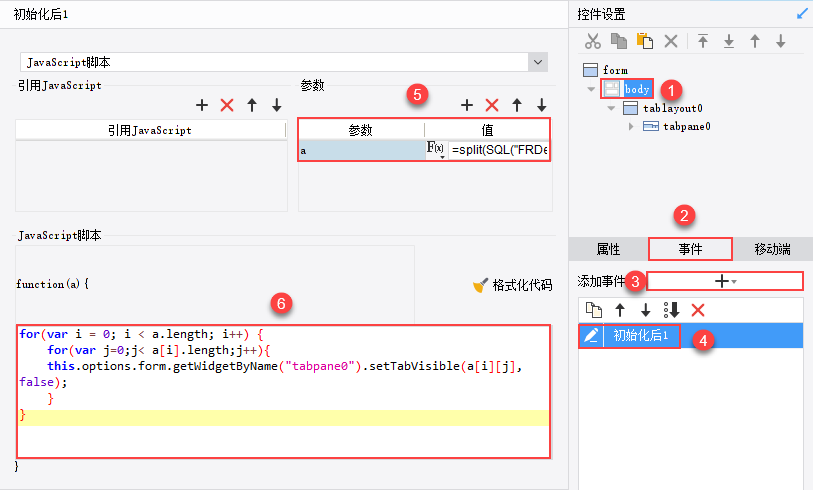
Task: Click the 值 column header
Action: pos(487,130)
